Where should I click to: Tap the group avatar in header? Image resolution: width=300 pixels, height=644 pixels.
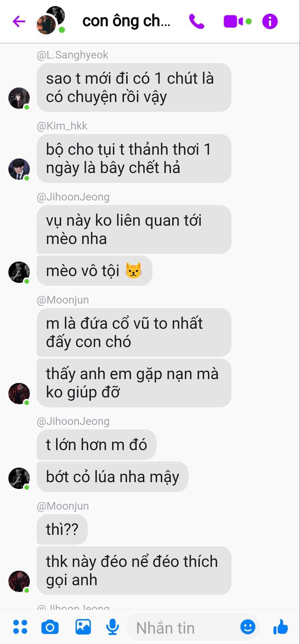(51, 20)
